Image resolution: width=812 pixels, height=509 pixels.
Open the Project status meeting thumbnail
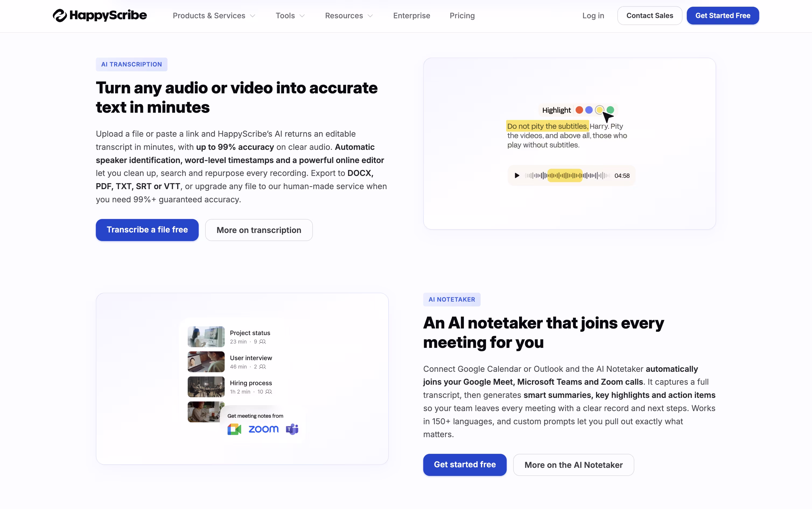(206, 337)
